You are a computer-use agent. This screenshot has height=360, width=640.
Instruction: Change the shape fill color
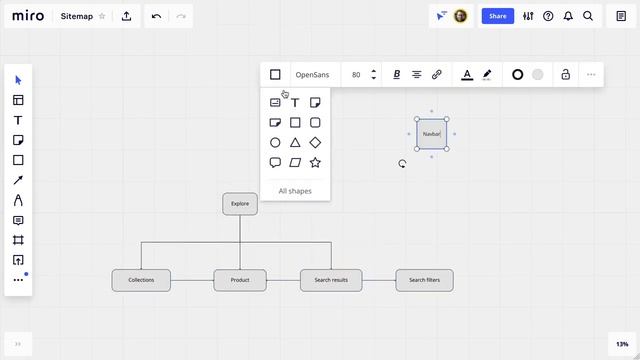(x=538, y=74)
